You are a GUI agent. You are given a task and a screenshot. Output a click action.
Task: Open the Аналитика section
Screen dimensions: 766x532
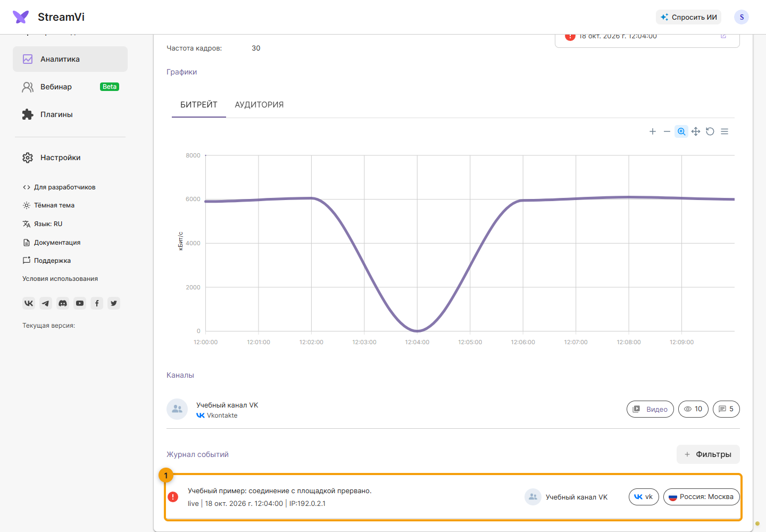point(70,59)
